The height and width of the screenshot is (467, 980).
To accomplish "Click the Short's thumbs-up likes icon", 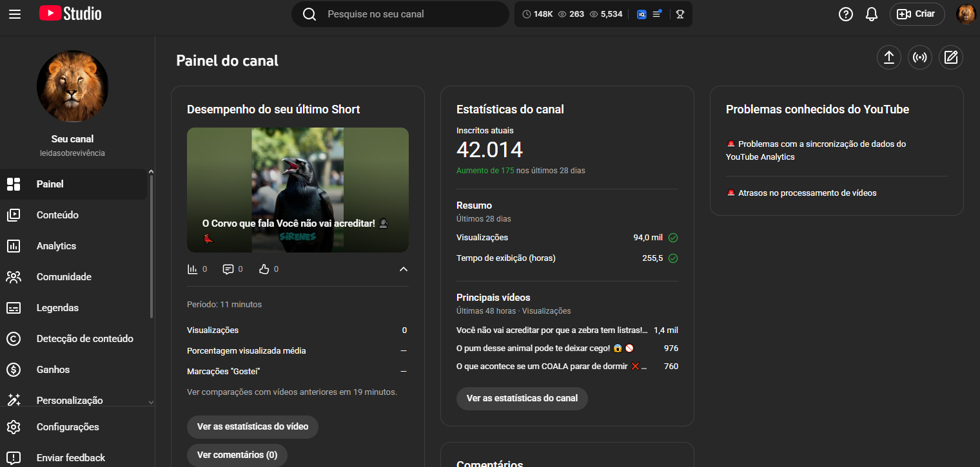I will pyautogui.click(x=264, y=269).
